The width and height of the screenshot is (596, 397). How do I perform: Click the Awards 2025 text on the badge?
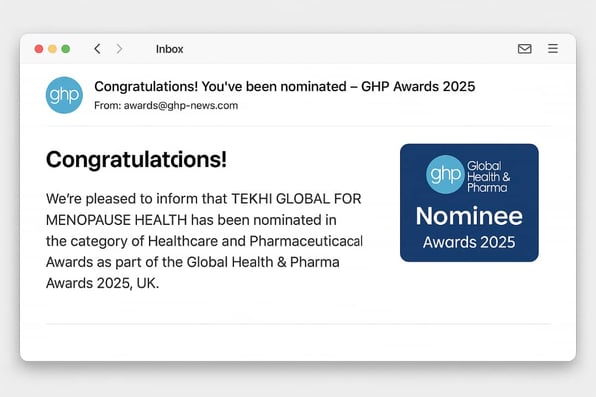tap(469, 242)
